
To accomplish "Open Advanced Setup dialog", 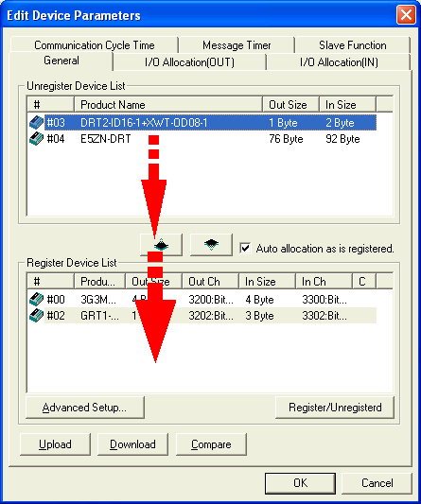I will (85, 408).
